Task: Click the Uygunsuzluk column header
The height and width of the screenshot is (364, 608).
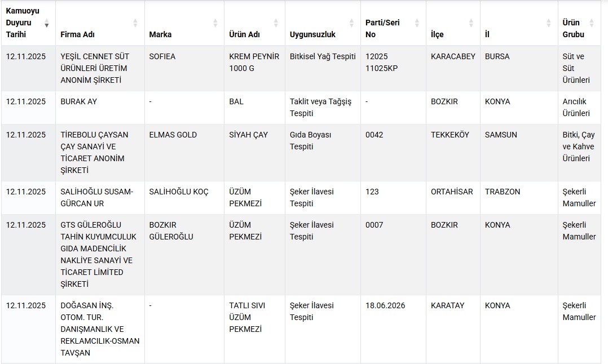Action: (312, 34)
